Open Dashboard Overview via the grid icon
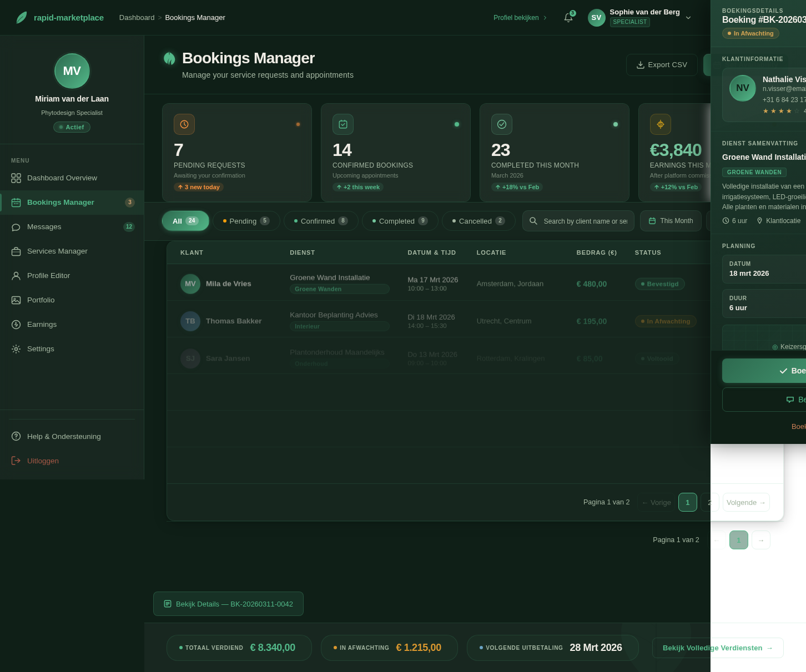Viewport: 806px width, 672px height. 16,178
